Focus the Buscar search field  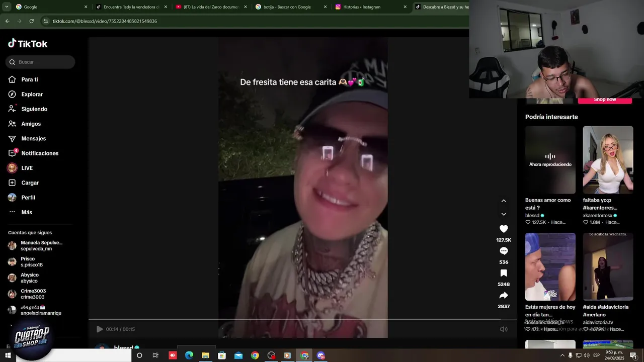point(40,62)
